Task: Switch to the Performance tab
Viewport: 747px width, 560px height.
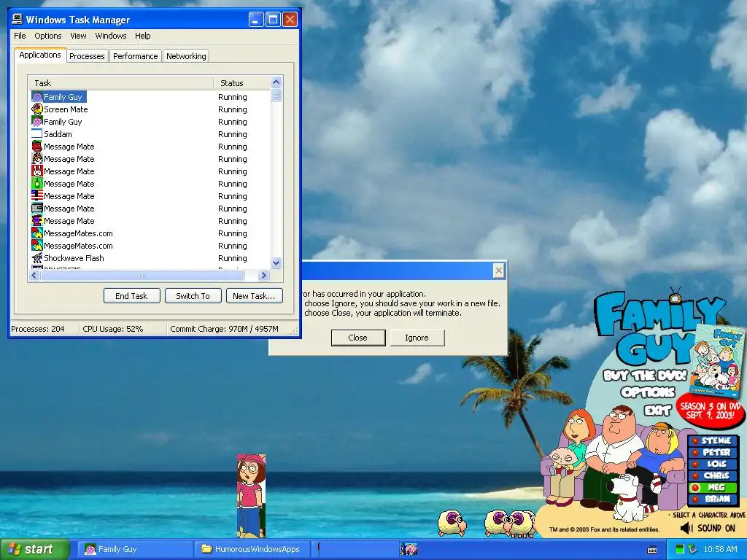Action: coord(135,56)
